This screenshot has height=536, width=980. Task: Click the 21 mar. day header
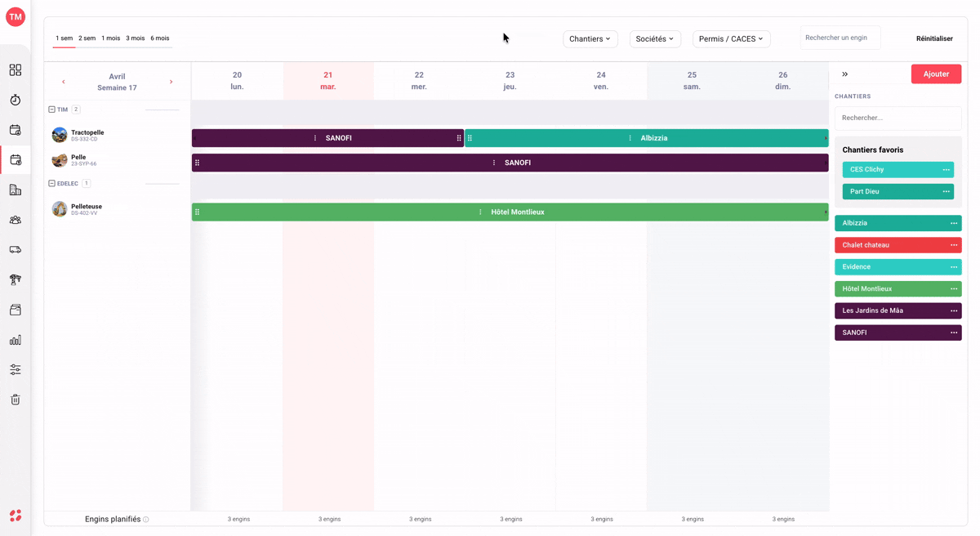[x=328, y=81]
